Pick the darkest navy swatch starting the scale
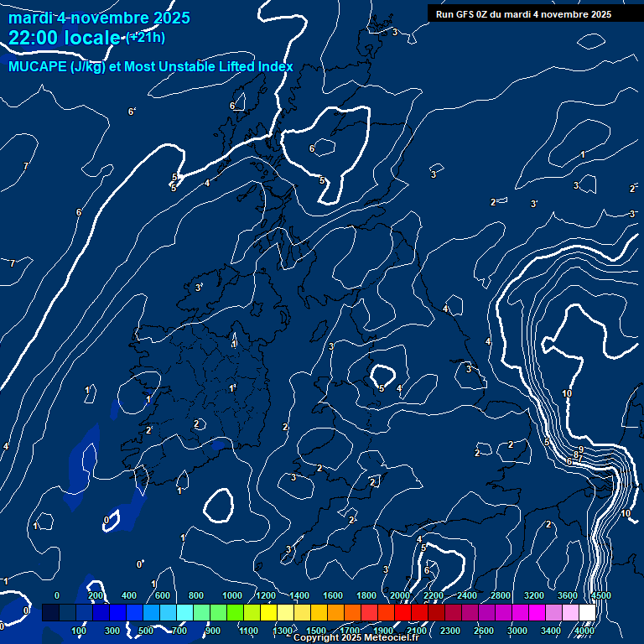The image size is (644, 644). (x=50, y=613)
